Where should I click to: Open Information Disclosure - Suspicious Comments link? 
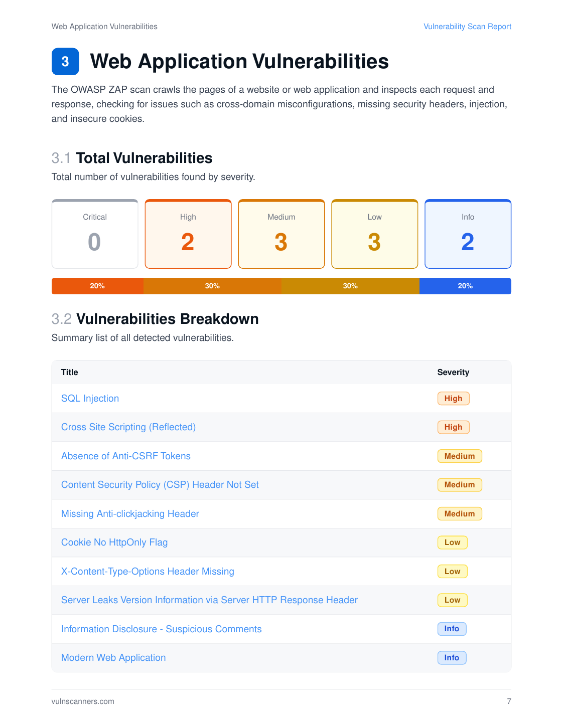coord(162,629)
